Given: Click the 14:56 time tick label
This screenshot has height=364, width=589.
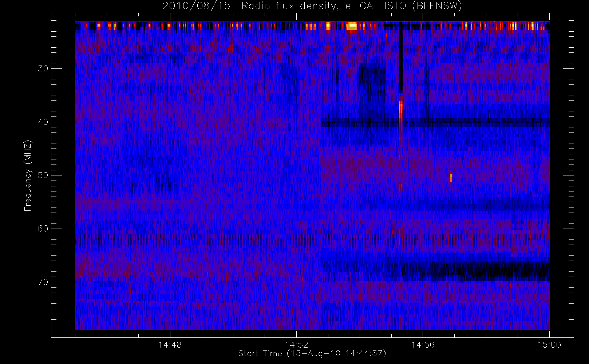Looking at the screenshot, I should pyautogui.click(x=423, y=345).
